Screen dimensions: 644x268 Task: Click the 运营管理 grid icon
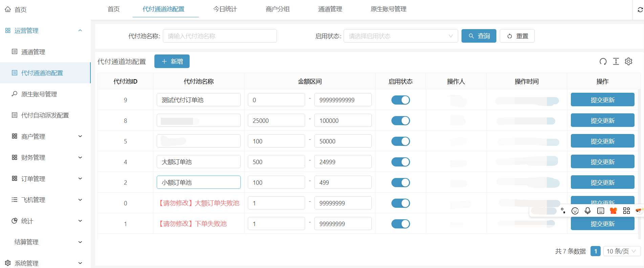tap(8, 30)
